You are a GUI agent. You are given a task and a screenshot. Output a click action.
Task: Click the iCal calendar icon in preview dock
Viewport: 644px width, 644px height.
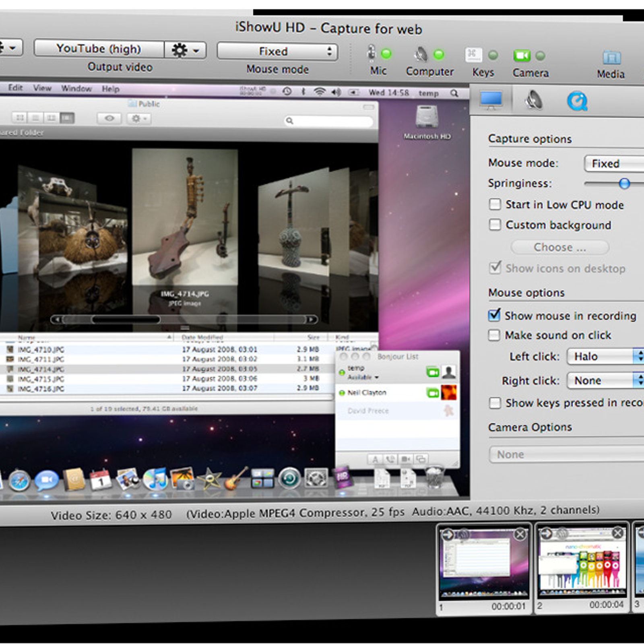[100, 479]
